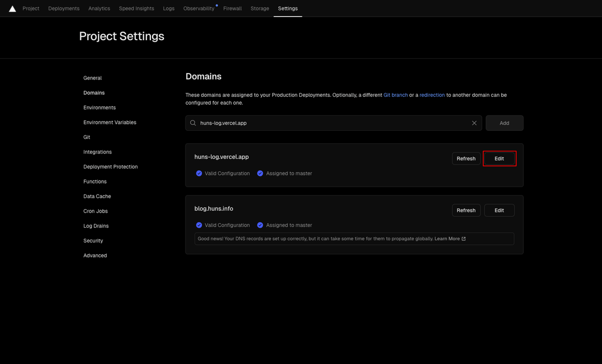Select Advanced in the settings sidebar
This screenshot has height=364, width=602.
95,256
